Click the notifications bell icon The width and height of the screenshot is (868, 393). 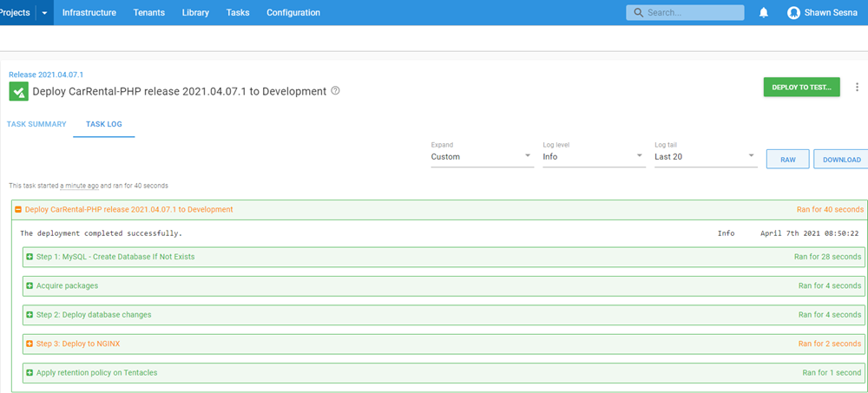click(x=764, y=13)
